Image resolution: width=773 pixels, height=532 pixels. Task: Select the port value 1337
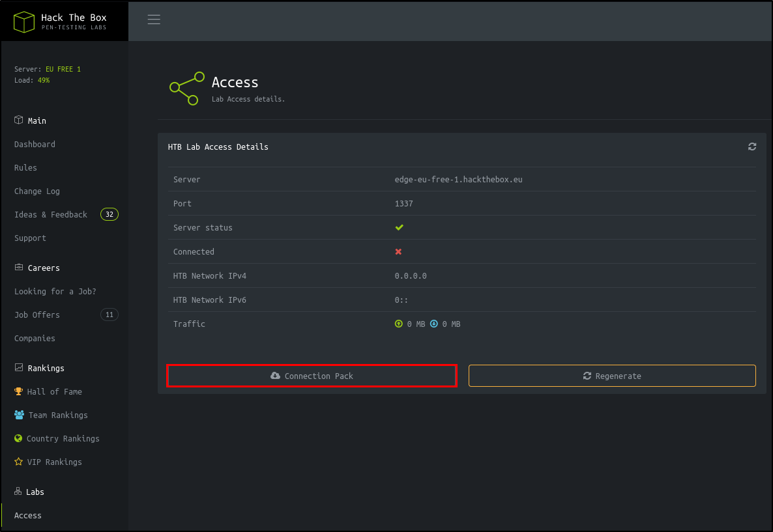click(x=403, y=203)
